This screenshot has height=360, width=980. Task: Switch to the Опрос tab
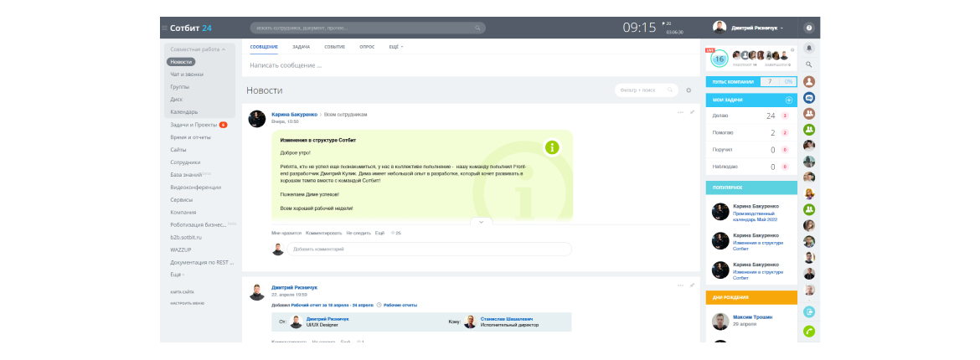click(367, 47)
